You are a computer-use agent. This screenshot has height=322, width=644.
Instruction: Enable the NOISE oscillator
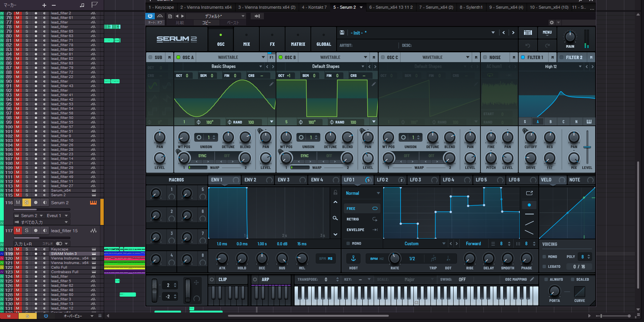(485, 57)
